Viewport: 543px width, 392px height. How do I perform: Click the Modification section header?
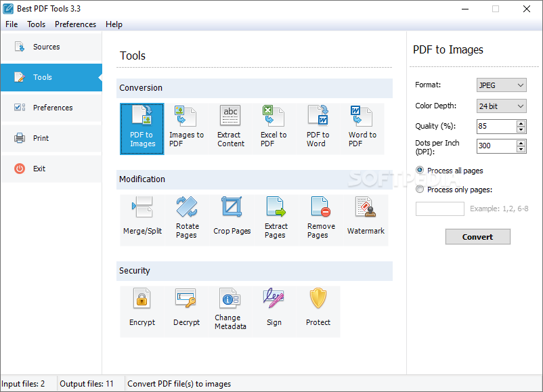[x=255, y=179]
